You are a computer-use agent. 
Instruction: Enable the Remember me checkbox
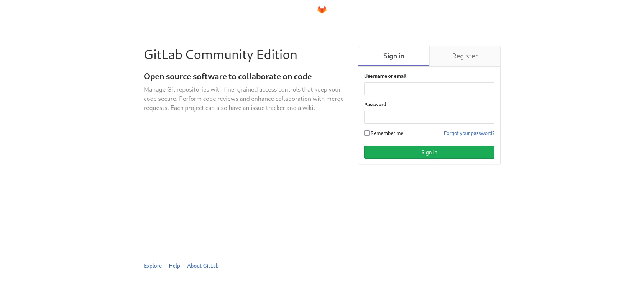point(367,133)
